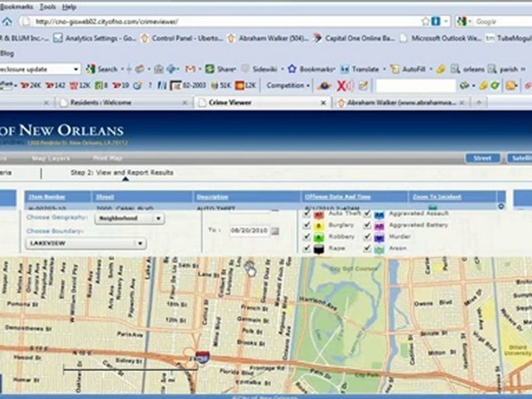Expand the Competition dropdown
This screenshot has height=399, width=532.
288,85
